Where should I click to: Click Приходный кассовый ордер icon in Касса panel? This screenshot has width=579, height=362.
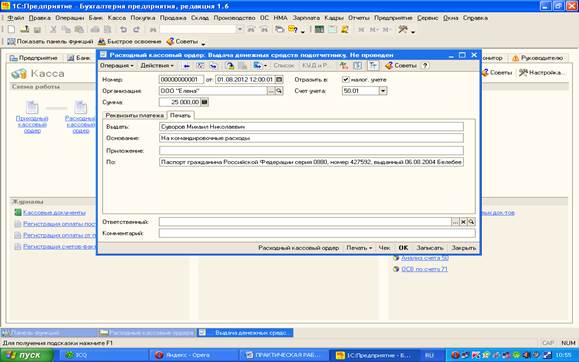pyautogui.click(x=32, y=107)
